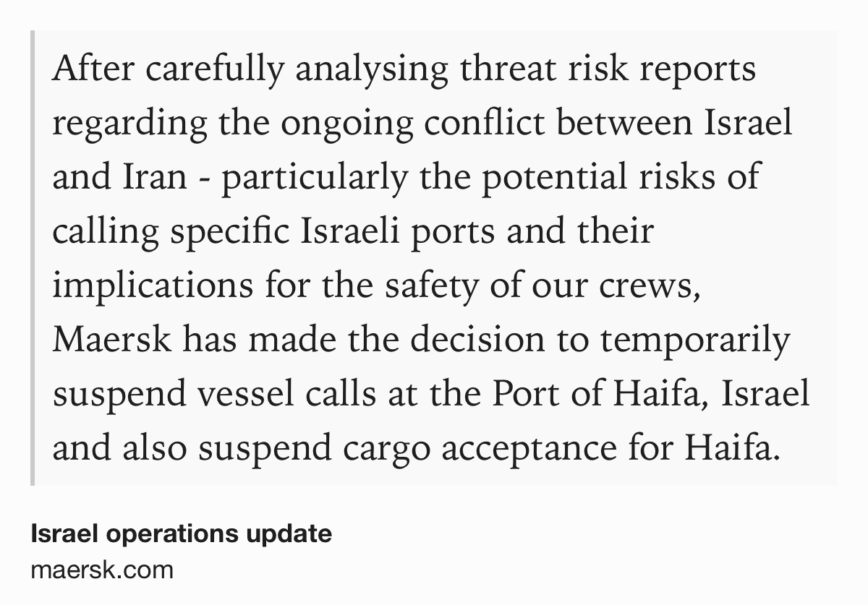The width and height of the screenshot is (868, 605).
Task: Click the words 'and Iran' in quote
Action: pyautogui.click(x=119, y=176)
